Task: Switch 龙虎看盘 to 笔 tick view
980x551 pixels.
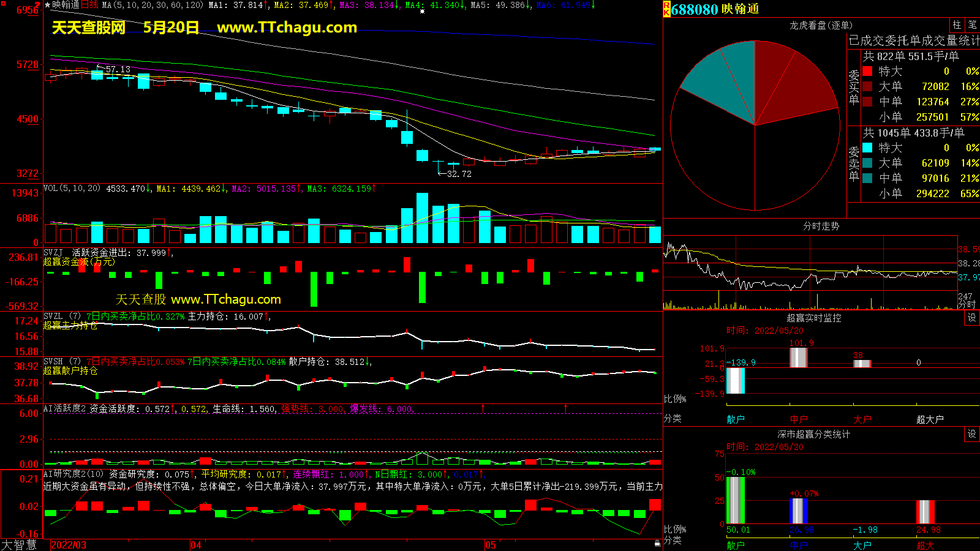Action: 972,25
